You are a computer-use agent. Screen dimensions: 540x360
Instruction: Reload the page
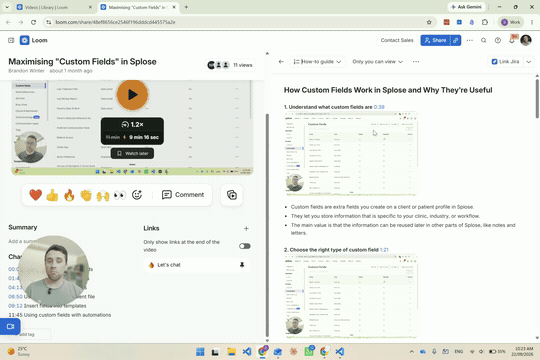[33, 22]
